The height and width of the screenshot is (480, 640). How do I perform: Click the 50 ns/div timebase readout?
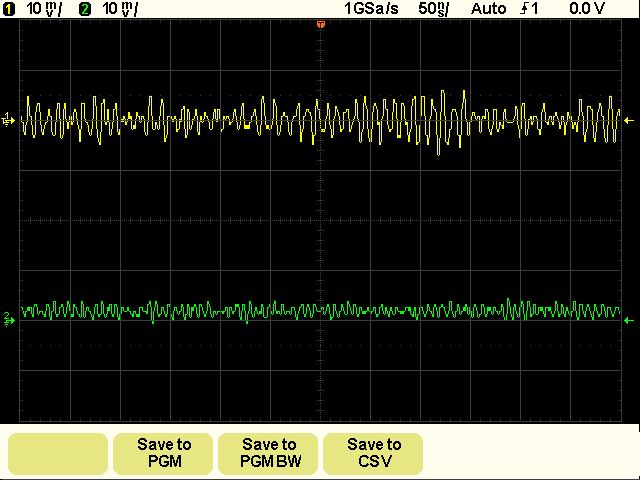(x=433, y=9)
